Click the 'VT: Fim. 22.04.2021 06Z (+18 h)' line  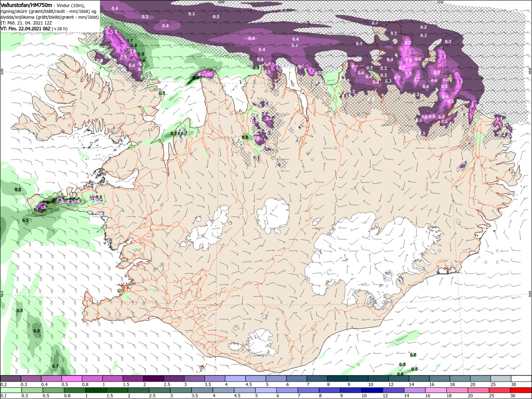[x=34, y=29]
